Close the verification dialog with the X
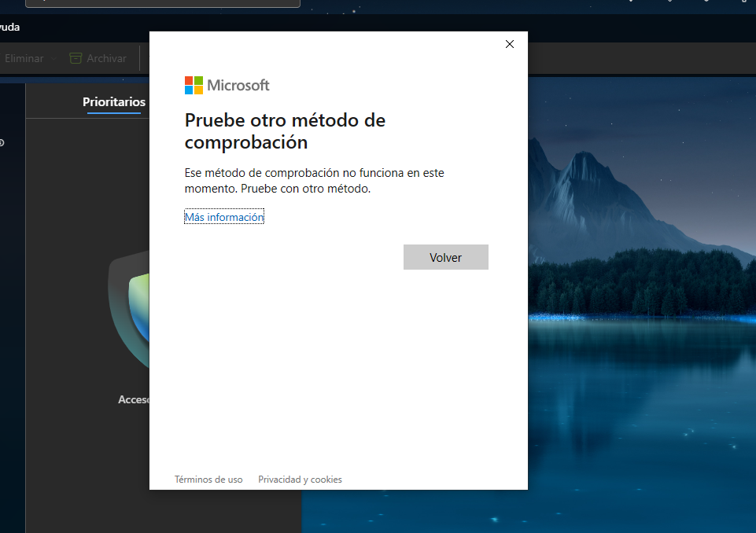Screen dimensions: 756x533 (509, 44)
